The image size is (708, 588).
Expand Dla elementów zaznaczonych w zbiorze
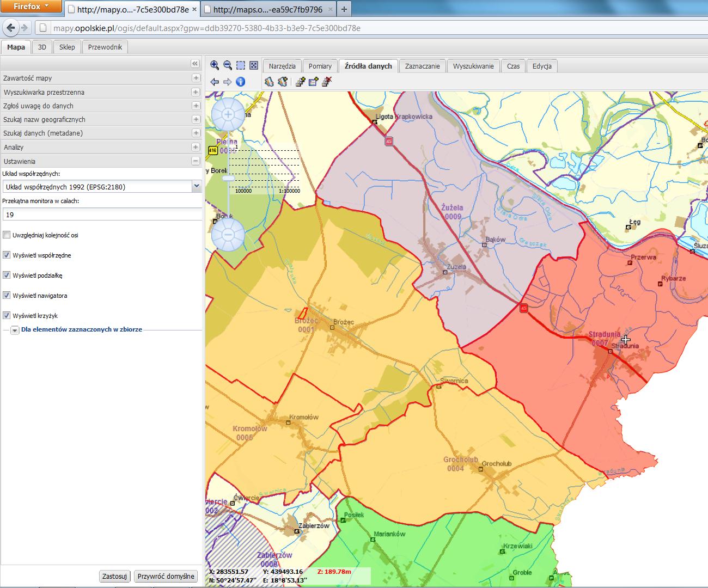[15, 330]
